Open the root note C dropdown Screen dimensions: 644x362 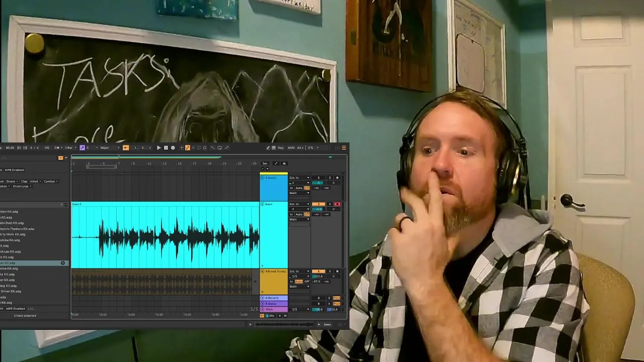92,148
